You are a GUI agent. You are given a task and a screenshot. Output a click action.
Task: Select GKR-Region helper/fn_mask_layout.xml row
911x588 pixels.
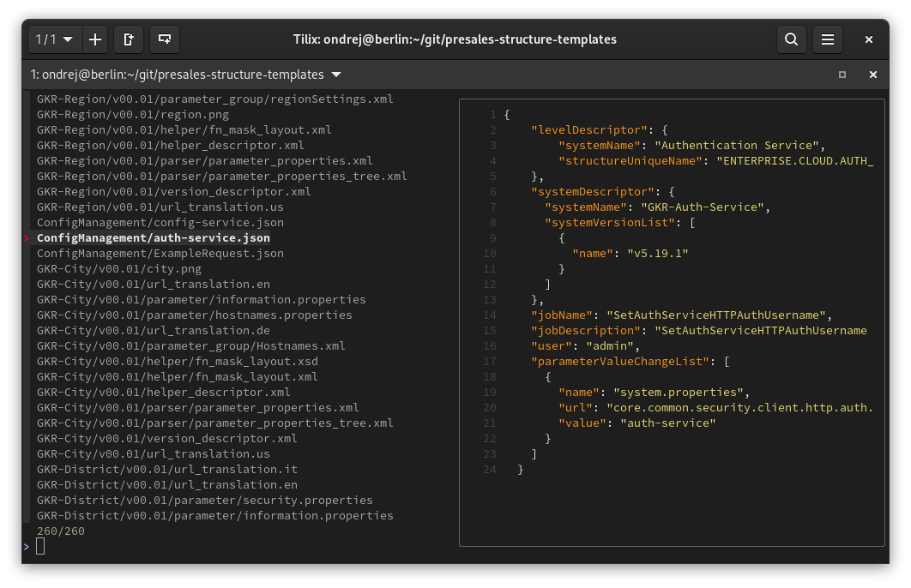pos(184,130)
